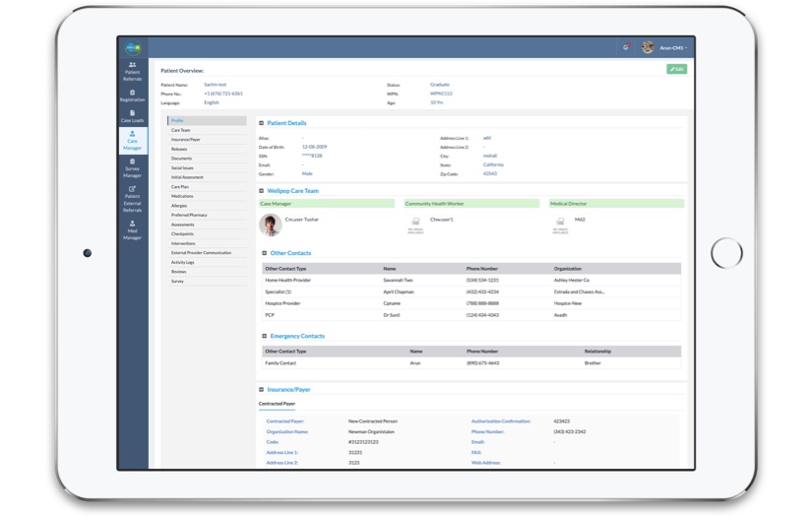Open Case Loads in the sidebar
This screenshot has width=812, height=517.
point(133,116)
